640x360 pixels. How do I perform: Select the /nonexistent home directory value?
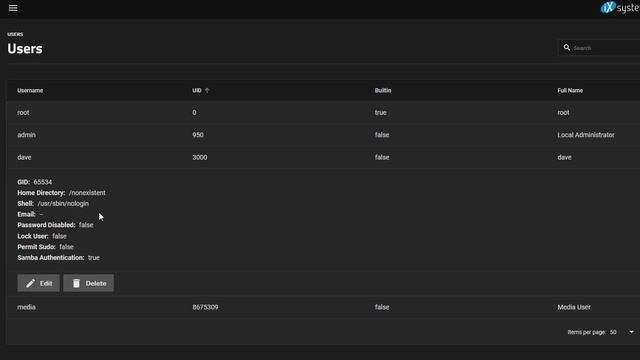pos(87,193)
